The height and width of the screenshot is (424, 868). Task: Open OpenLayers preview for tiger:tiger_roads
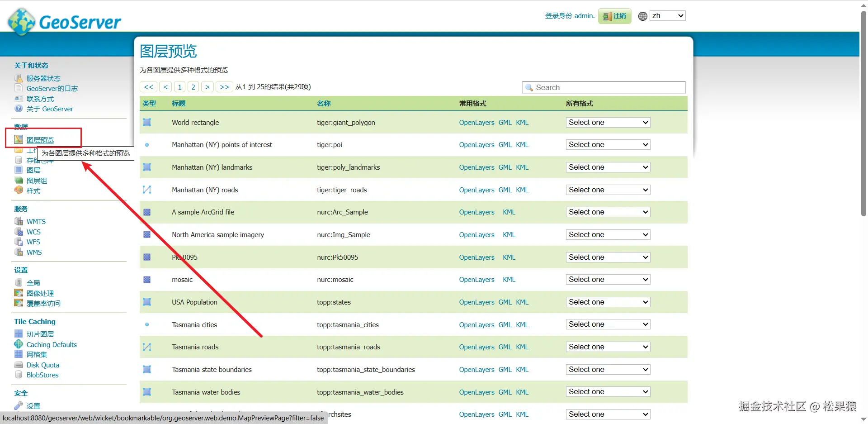point(476,190)
